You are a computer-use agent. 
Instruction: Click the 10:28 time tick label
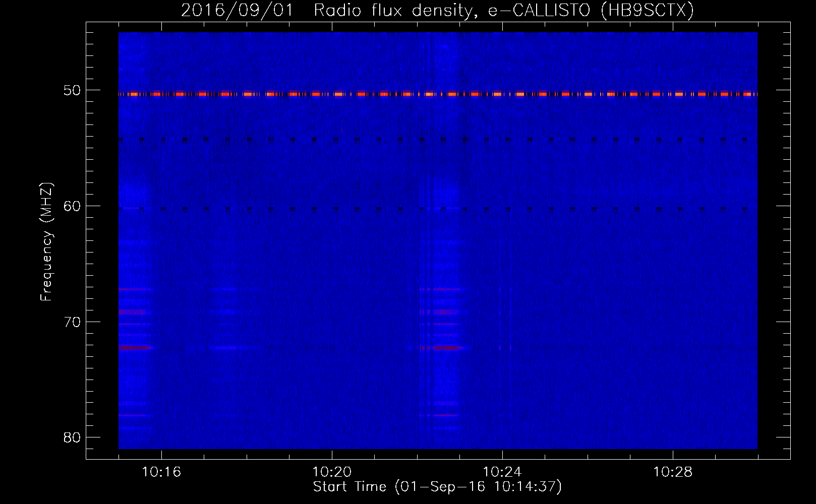pyautogui.click(x=673, y=472)
